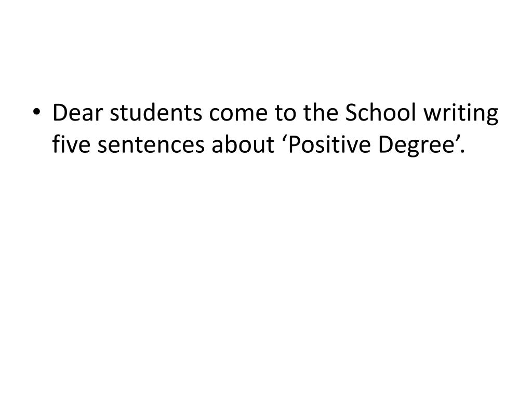Click the word 'Dear' in the slide
Viewport: 532px width, 399px height.
click(77, 113)
